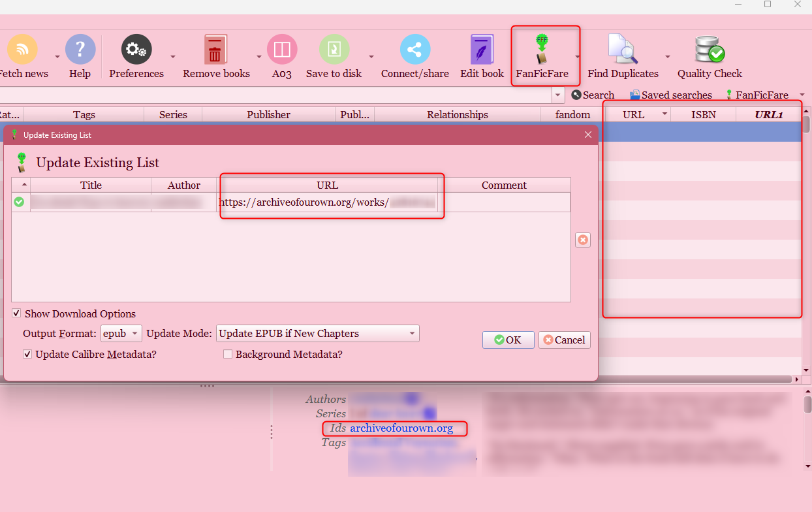
Task: Sort library by Relationships column
Action: [458, 114]
